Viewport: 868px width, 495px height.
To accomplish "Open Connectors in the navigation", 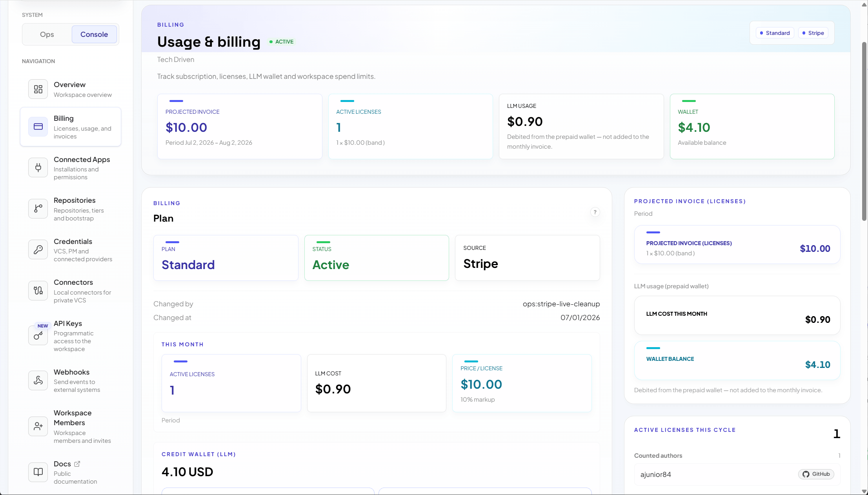I will [71, 291].
